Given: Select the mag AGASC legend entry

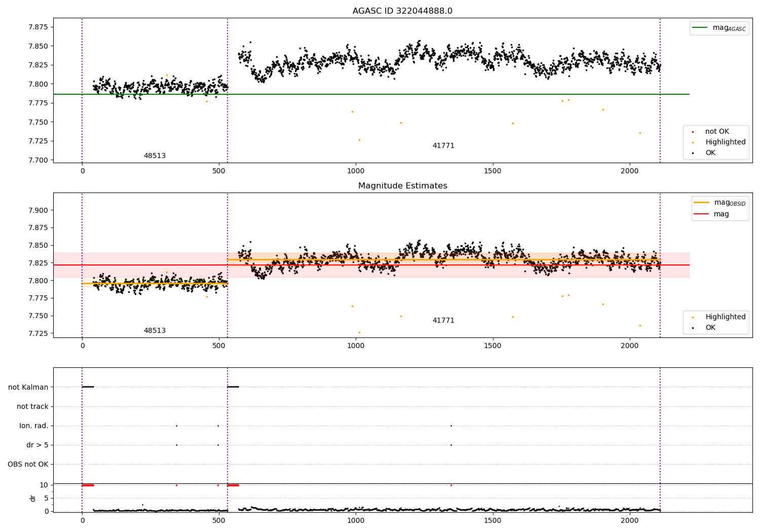Looking at the screenshot, I should coord(719,28).
